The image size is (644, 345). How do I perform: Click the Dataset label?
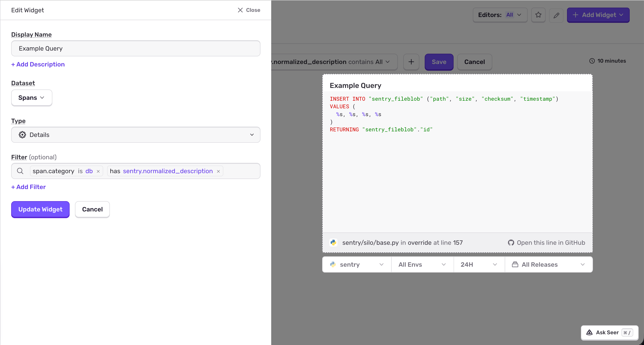click(x=23, y=83)
